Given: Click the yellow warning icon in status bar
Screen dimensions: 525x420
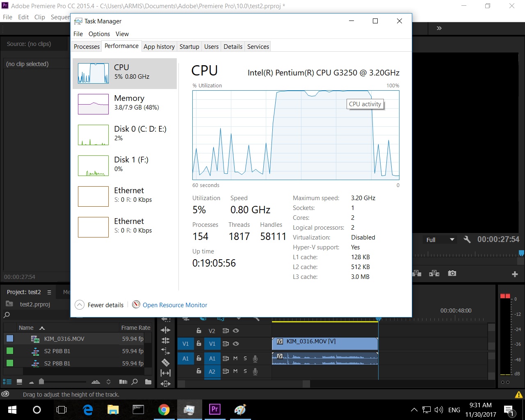Looking at the screenshot, I should (x=518, y=395).
